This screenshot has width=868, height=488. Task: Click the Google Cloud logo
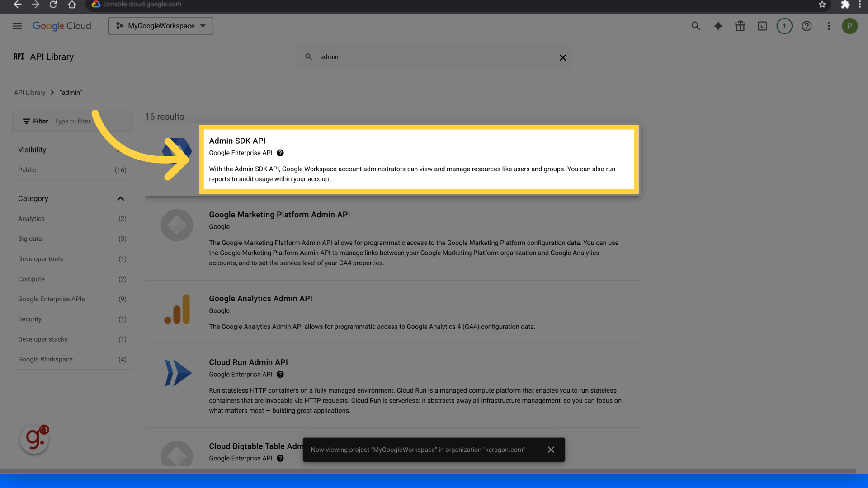62,26
